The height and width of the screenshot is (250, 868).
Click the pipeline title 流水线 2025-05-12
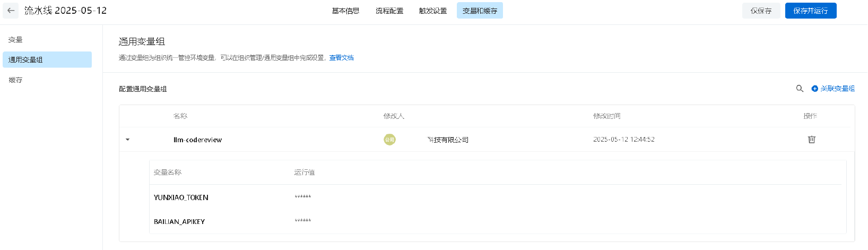tap(65, 11)
